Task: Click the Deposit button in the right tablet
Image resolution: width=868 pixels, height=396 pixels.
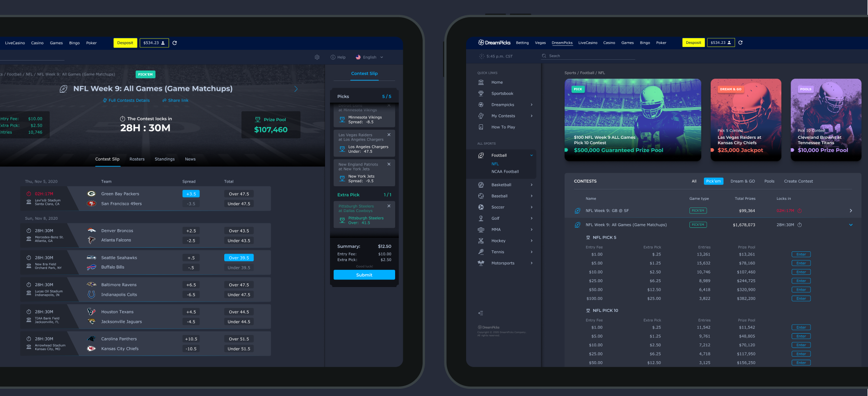Action: (693, 42)
